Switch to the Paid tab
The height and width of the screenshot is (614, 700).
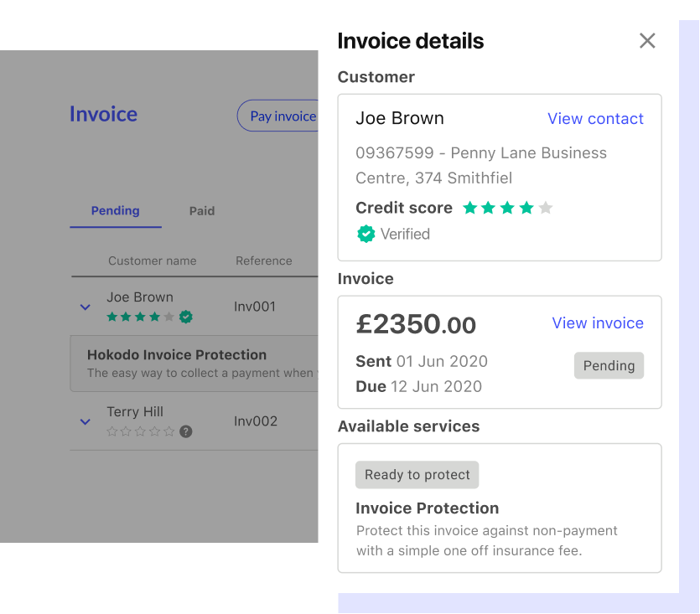pyautogui.click(x=201, y=211)
